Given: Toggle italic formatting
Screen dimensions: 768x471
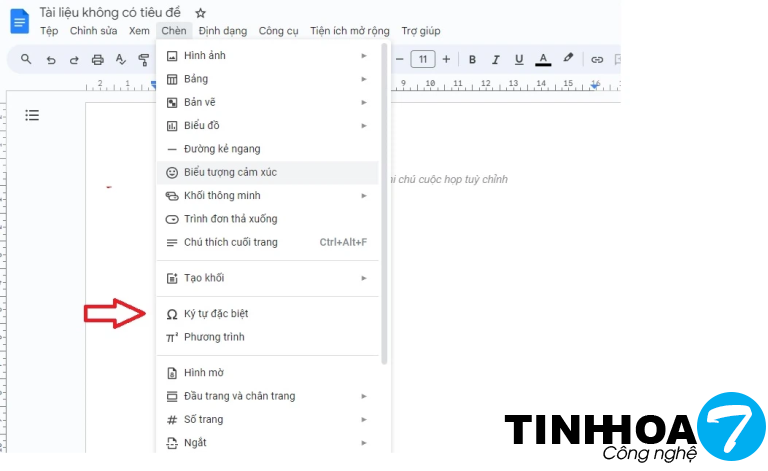Looking at the screenshot, I should coord(496,59).
